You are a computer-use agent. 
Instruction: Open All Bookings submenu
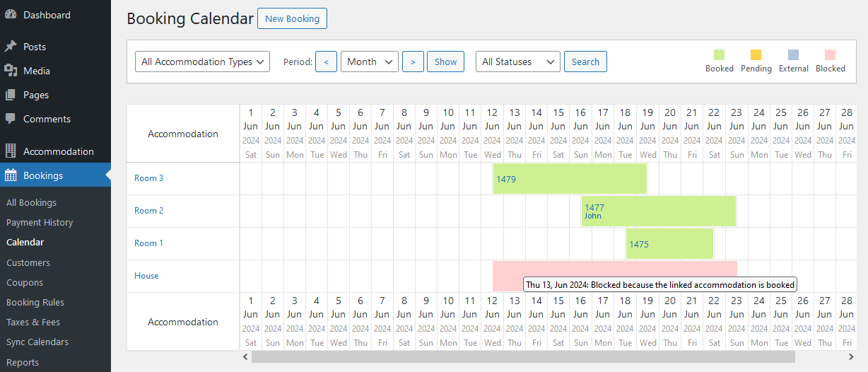coord(31,202)
